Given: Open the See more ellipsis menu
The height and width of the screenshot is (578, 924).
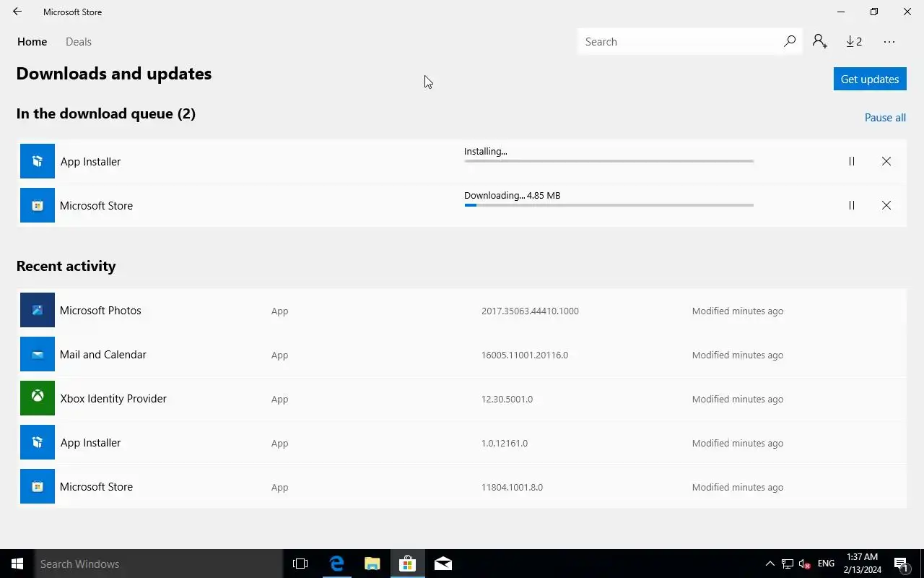Looking at the screenshot, I should click(x=889, y=42).
